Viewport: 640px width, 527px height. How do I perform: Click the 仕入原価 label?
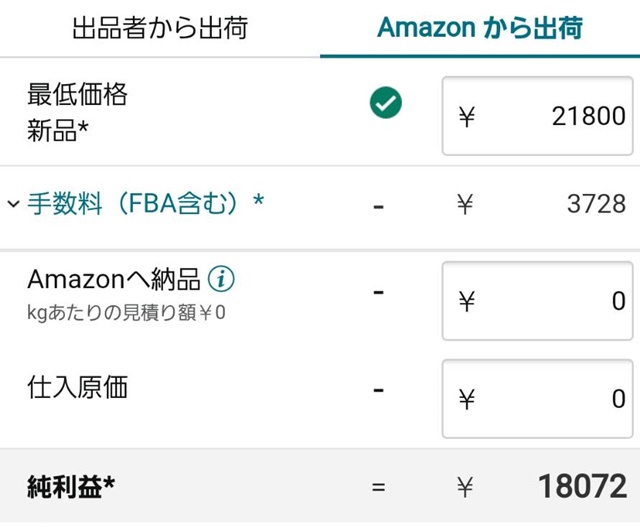(x=77, y=388)
